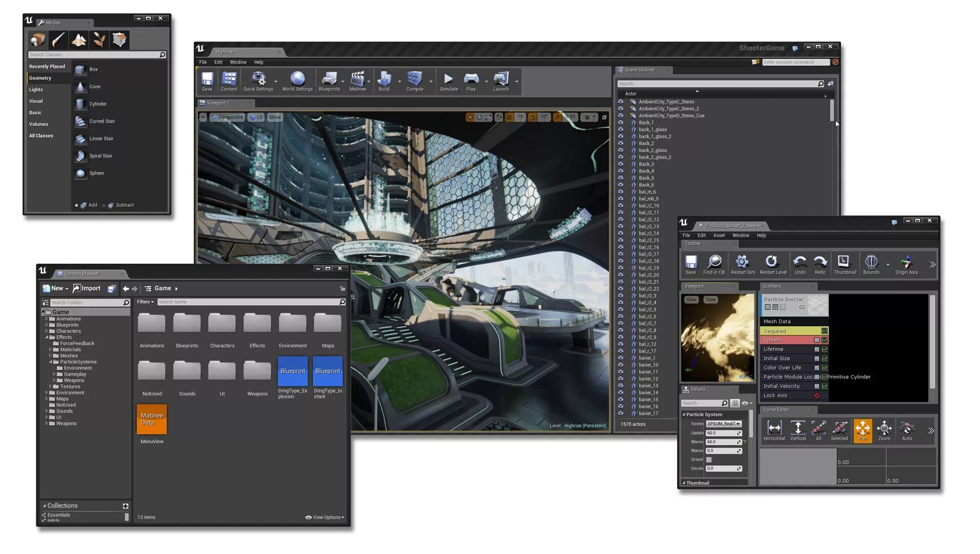The height and width of the screenshot is (554, 980).
Task: Select Geometry Editing mode icon
Action: tap(119, 40)
